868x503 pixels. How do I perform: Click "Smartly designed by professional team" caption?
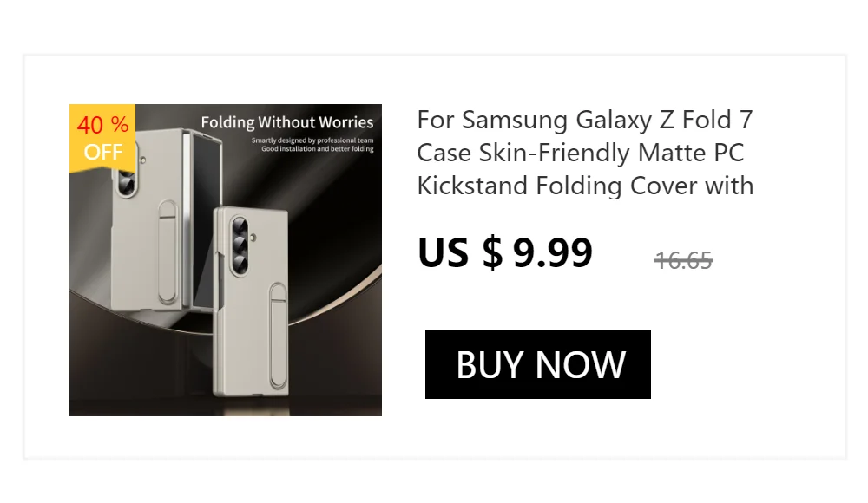[x=312, y=140]
